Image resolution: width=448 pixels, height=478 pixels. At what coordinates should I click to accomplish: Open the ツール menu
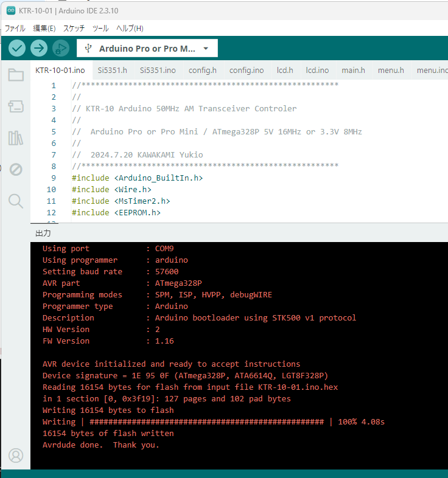point(100,29)
